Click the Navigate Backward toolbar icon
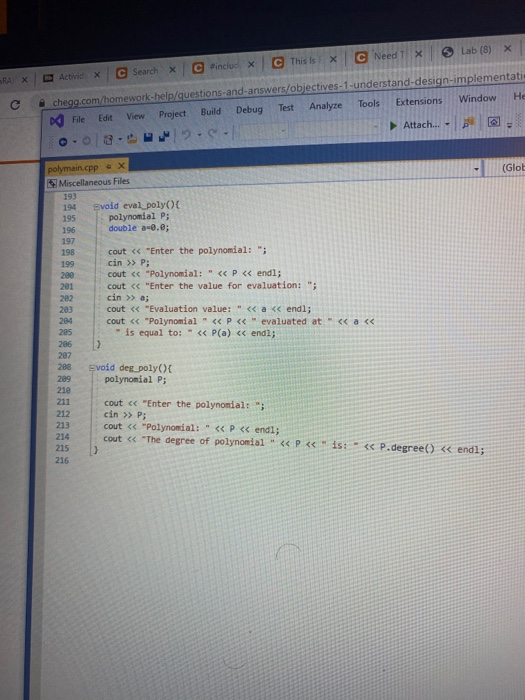This screenshot has height=700, width=525. [63, 142]
